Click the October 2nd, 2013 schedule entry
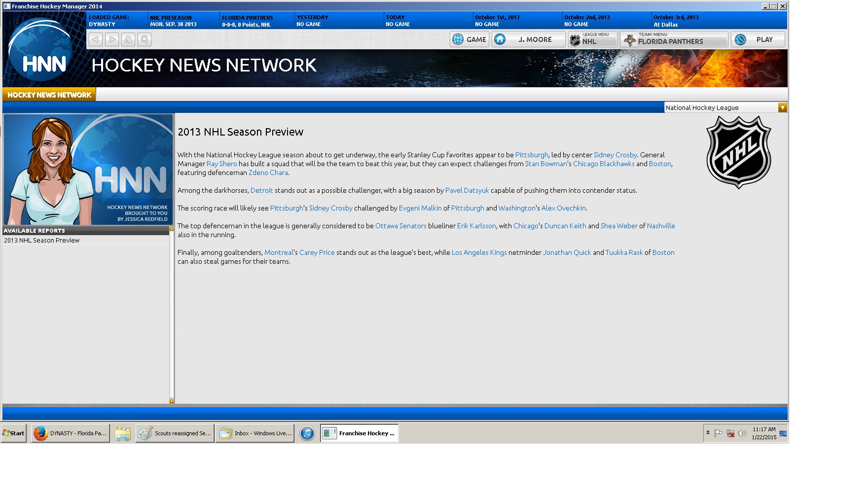The height and width of the screenshot is (488, 868). coord(587,21)
